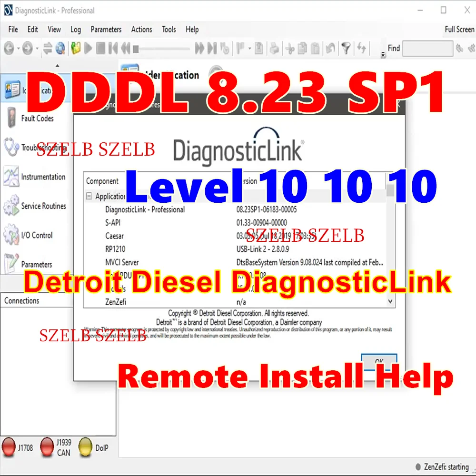
Task: Open the Actions menu
Action: coord(141,30)
